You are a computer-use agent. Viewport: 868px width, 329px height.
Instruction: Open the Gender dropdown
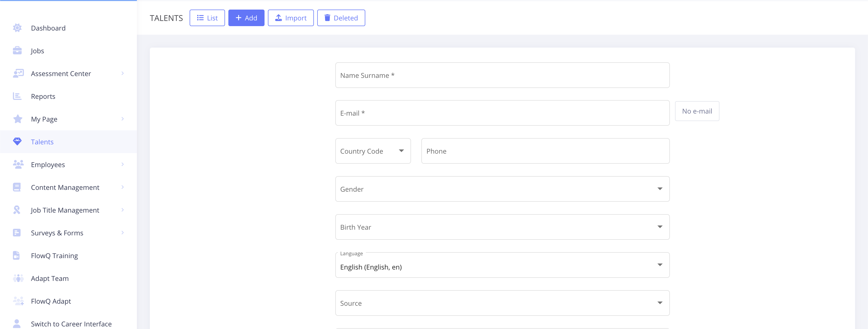pyautogui.click(x=502, y=189)
